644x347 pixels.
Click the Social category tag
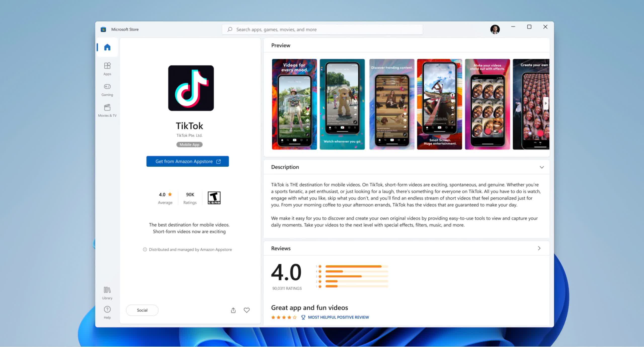point(142,310)
